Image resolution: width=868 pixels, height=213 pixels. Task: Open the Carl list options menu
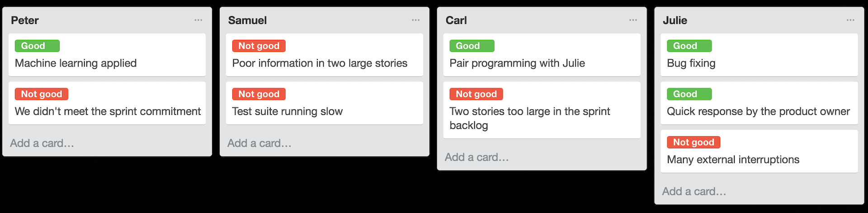click(633, 20)
